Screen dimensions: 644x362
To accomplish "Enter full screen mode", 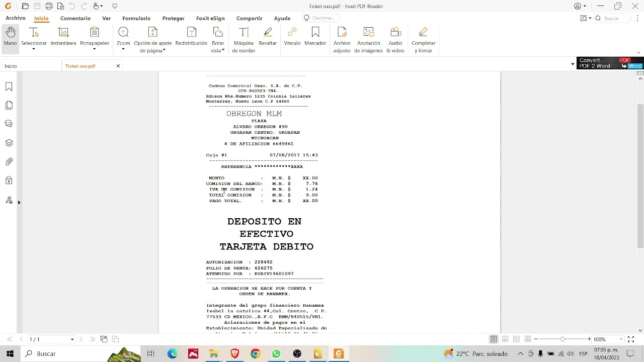I will (631, 339).
